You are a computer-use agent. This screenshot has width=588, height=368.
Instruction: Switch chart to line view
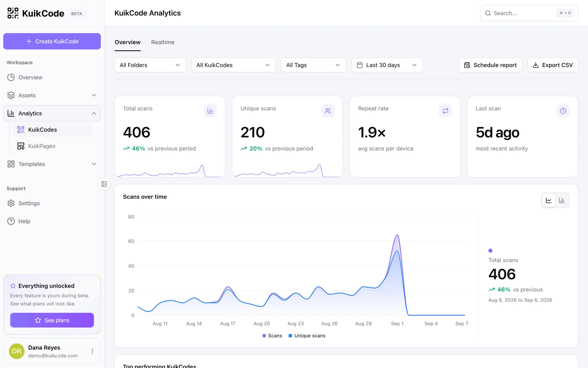pos(549,201)
